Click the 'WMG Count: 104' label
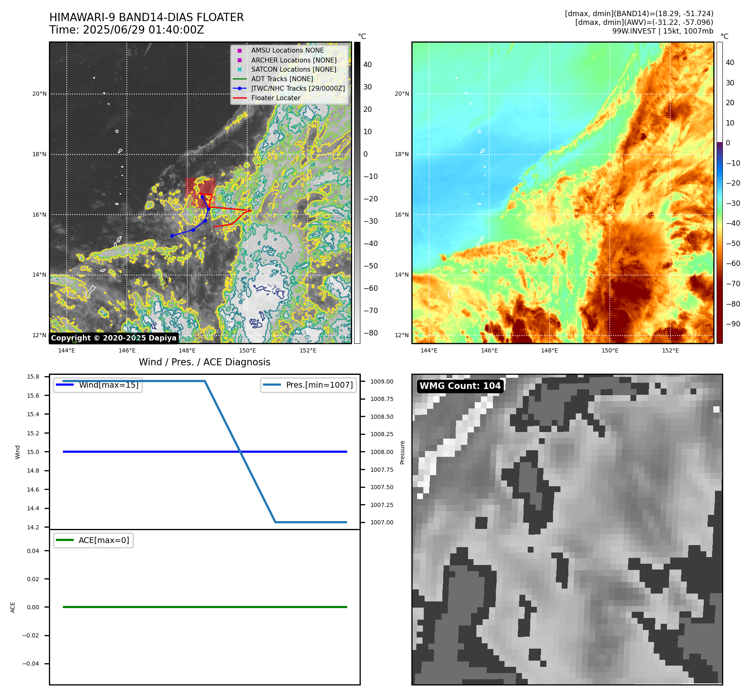Viewport: 751px width, 700px height. [460, 386]
